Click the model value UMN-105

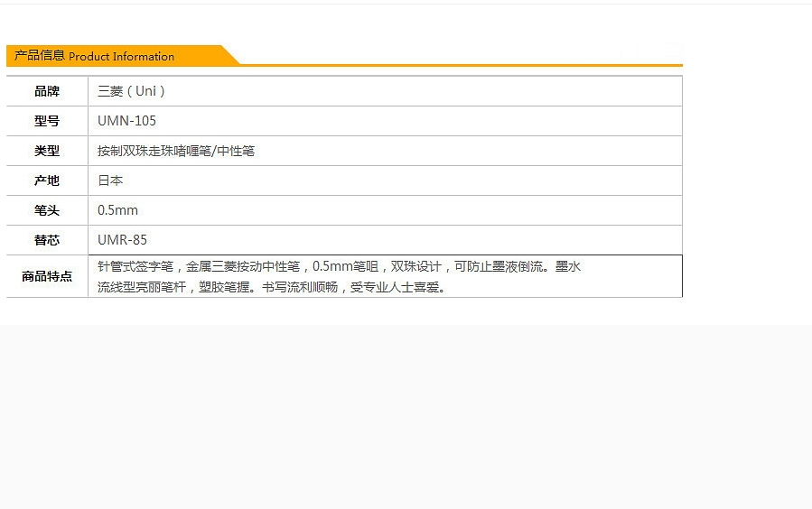point(126,121)
